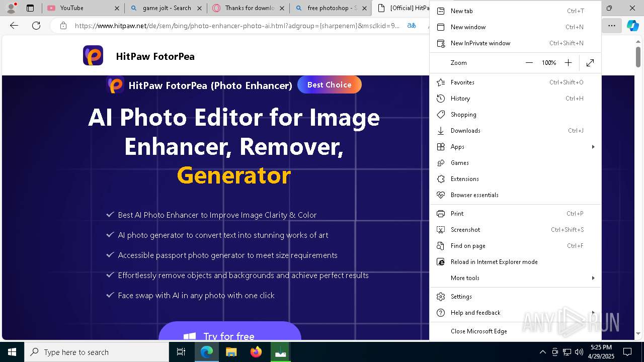Close the Thanks for download tab
Screen dimensions: 644x362
point(282,8)
